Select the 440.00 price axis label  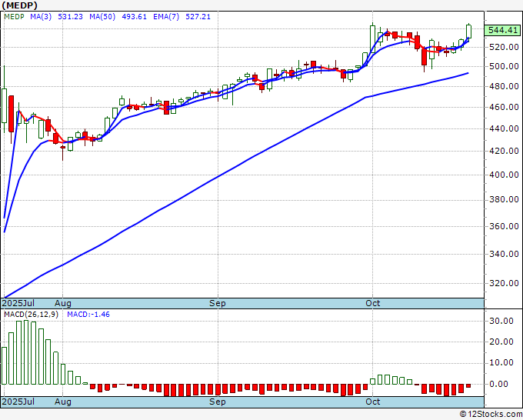coord(504,128)
